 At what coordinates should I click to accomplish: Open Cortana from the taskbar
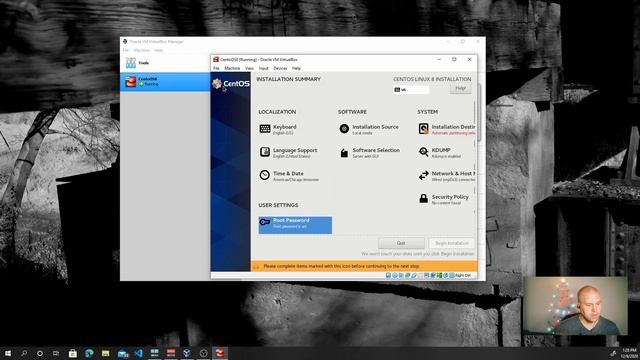pyautogui.click(x=40, y=353)
